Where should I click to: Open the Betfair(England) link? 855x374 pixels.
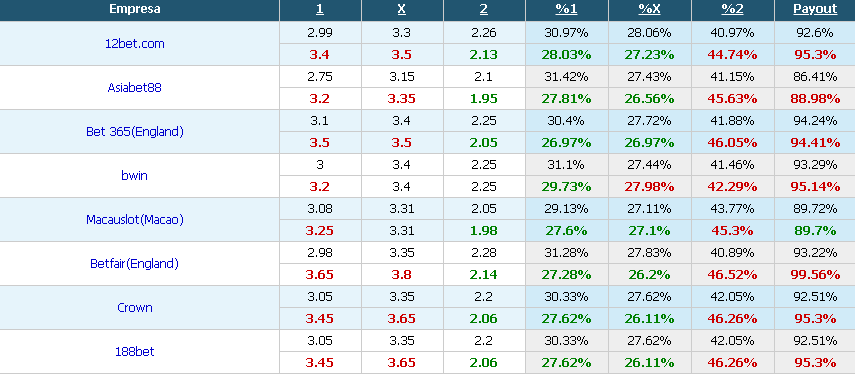[135, 263]
